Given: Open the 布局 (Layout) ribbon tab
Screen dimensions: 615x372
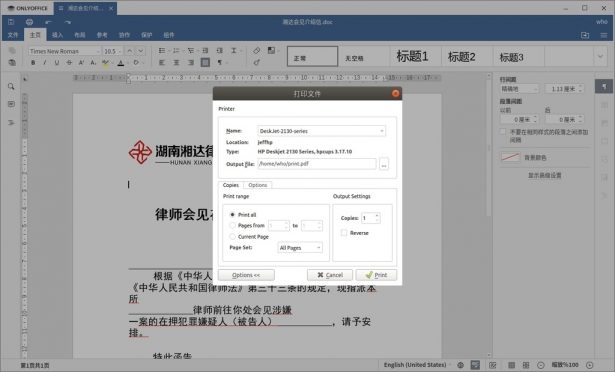Looking at the screenshot, I should point(80,35).
